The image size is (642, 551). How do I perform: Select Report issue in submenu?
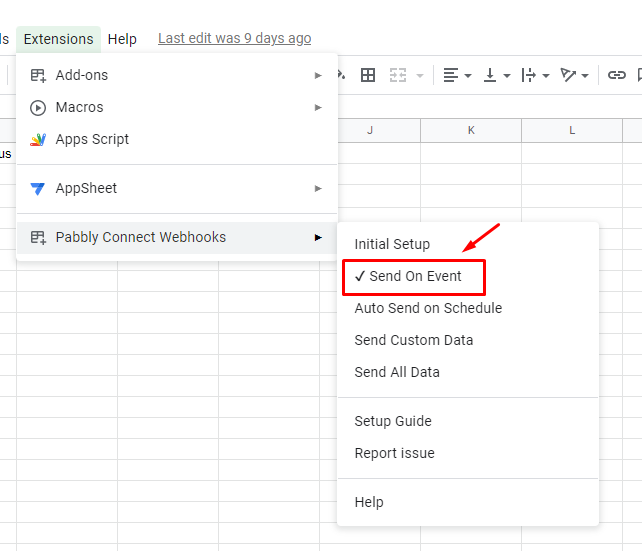click(468, 453)
